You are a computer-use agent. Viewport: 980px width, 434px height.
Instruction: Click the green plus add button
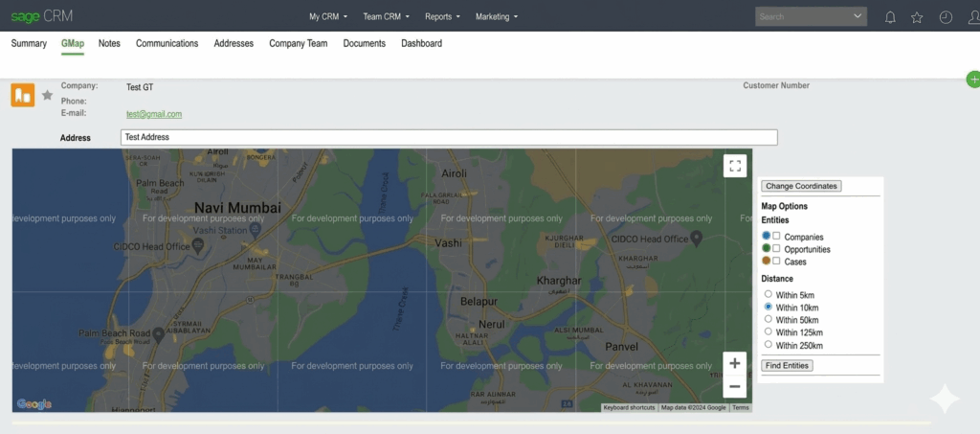[x=973, y=80]
